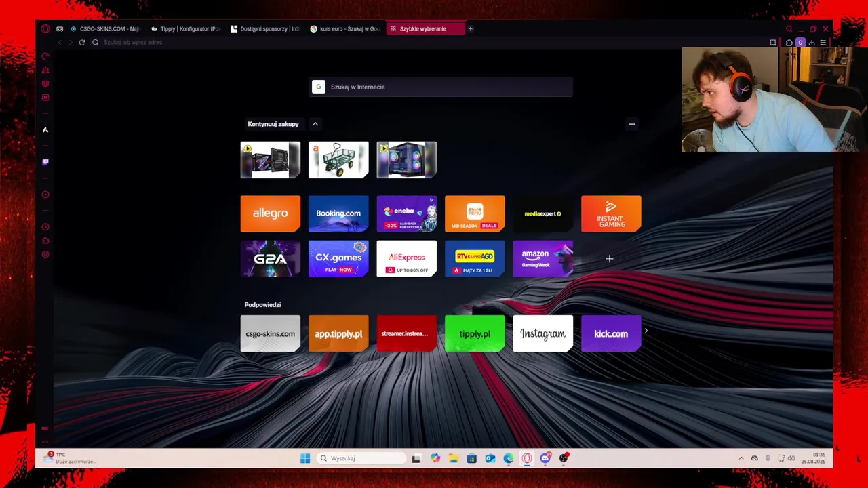
Task: Collapse the Kontynuuj zakupy section
Action: [315, 124]
